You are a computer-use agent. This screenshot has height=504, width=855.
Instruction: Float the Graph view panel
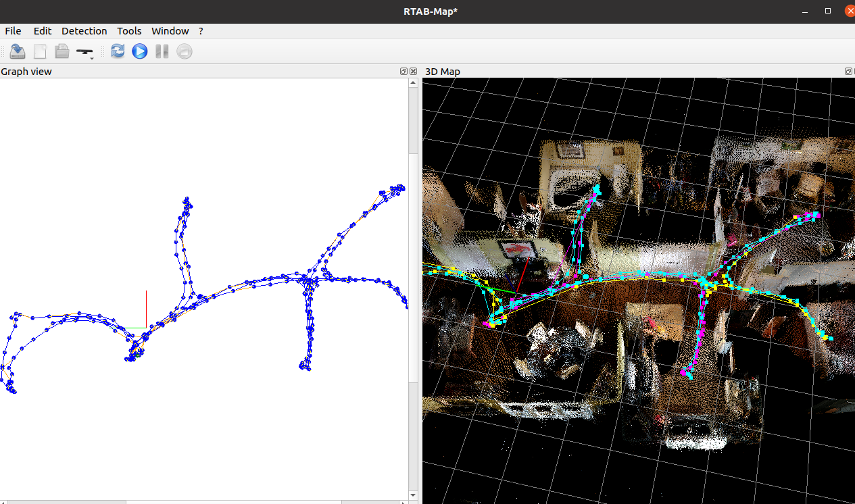404,71
